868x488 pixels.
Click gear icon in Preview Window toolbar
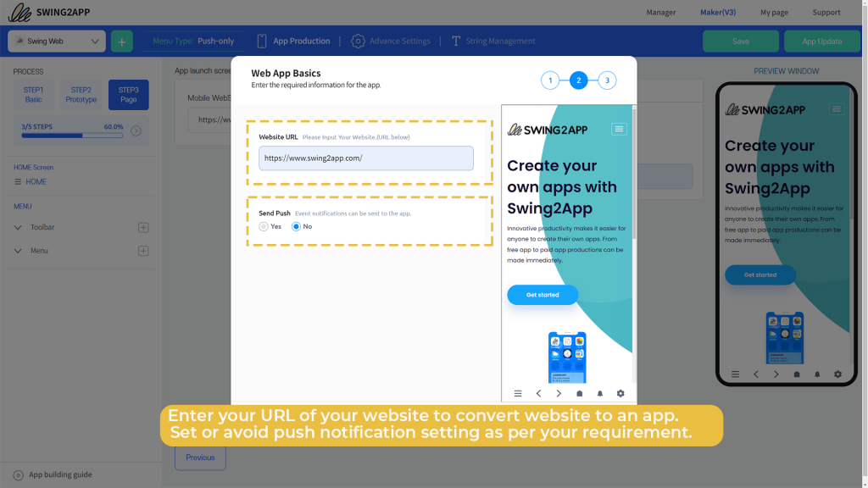(x=838, y=374)
